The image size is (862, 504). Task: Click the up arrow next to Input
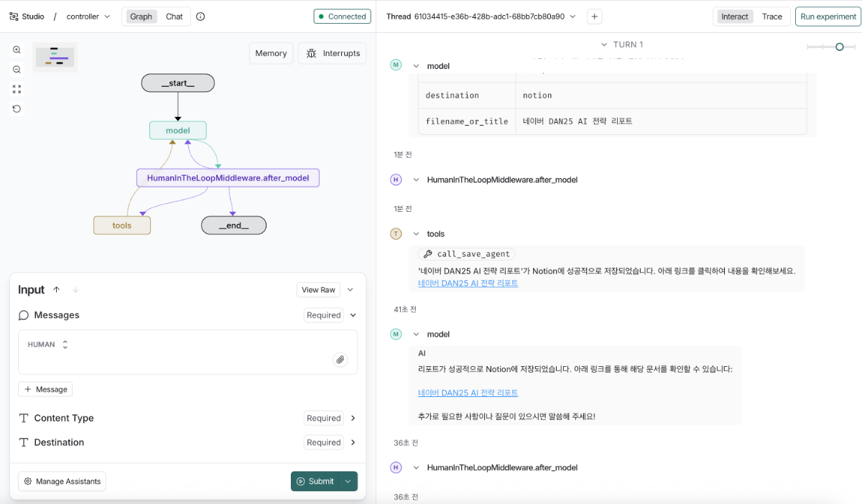[x=57, y=290]
